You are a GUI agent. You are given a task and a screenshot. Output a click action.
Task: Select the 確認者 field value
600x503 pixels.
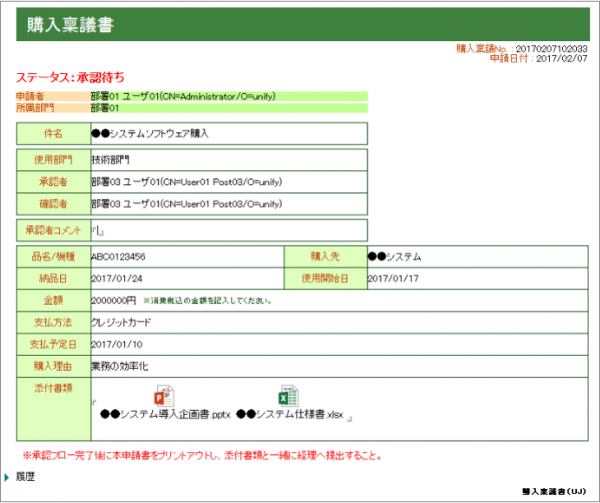click(x=187, y=203)
